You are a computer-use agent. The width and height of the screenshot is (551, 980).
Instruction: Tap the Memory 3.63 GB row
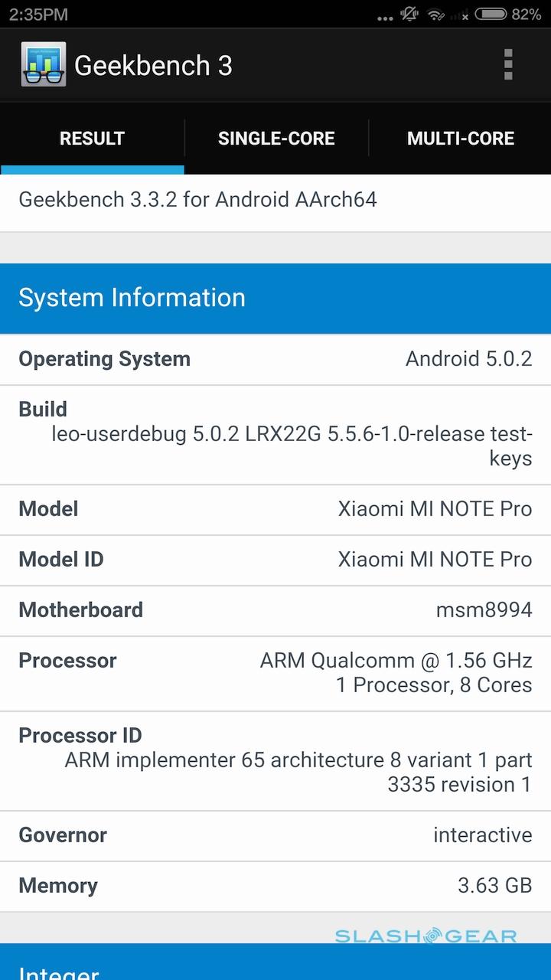[275, 886]
